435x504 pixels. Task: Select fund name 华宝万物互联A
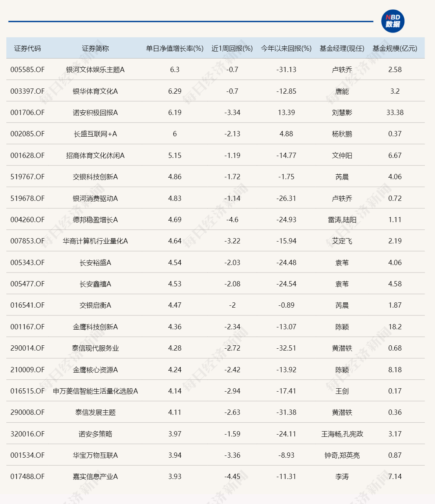[x=96, y=455]
